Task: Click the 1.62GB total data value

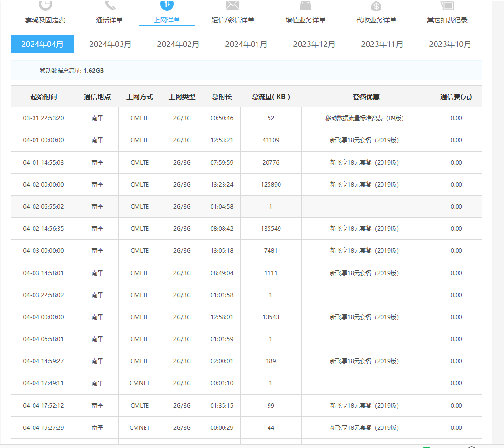Action: coord(93,71)
